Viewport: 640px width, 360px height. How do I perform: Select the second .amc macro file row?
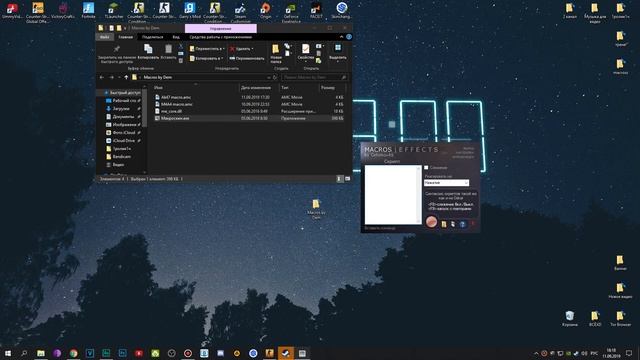point(249,104)
